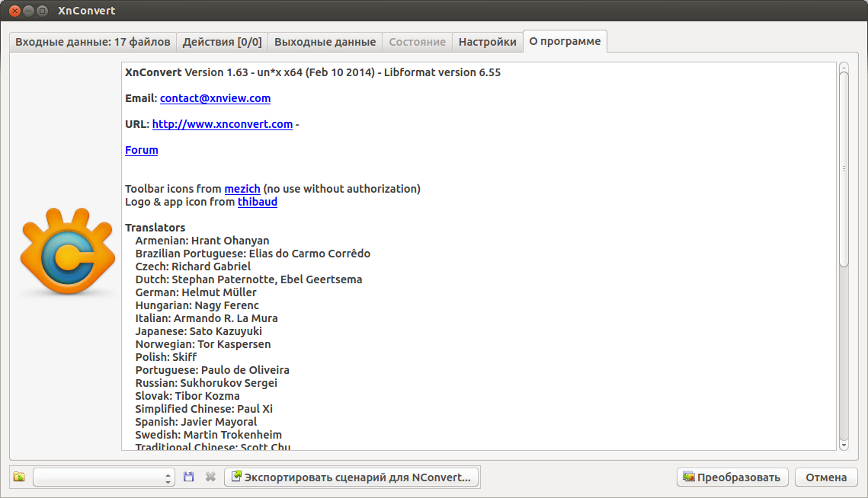The image size is (868, 498).
Task: Click the Simplified Chinese: Paul Xi line
Action: point(204,409)
